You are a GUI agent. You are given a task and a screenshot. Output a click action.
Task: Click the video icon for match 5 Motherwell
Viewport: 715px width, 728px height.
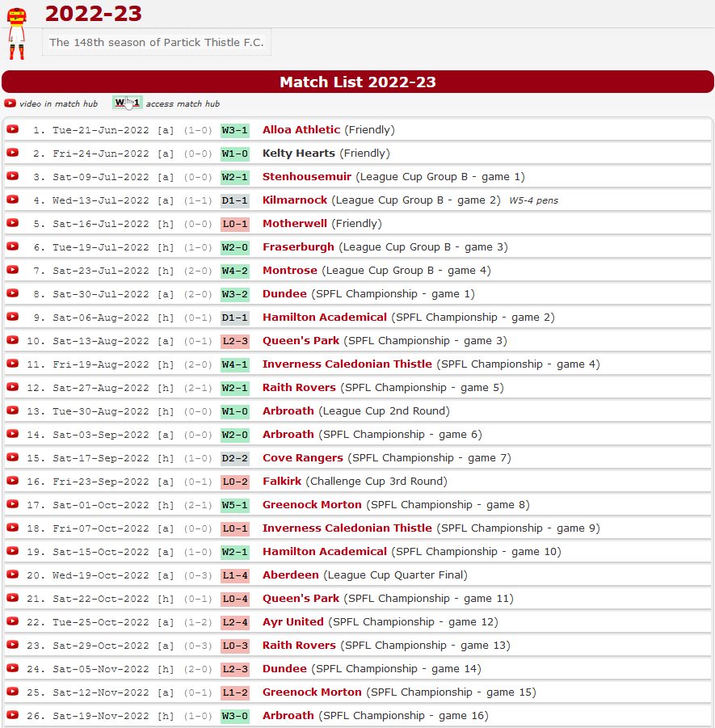(x=13, y=223)
